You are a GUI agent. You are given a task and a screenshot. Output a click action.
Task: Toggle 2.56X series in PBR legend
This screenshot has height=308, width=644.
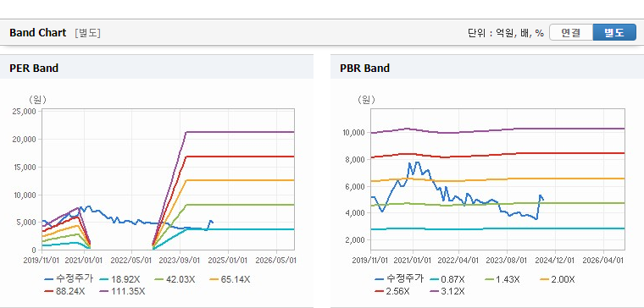[x=392, y=291]
